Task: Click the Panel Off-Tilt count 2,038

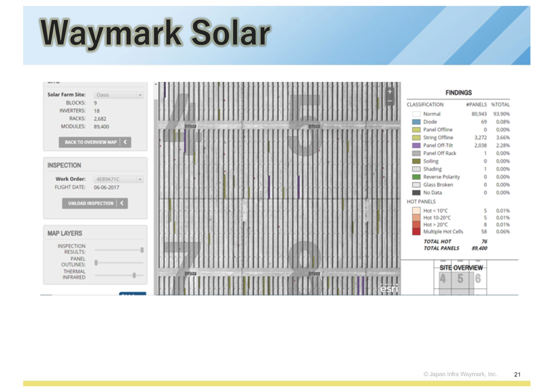Action: pyautogui.click(x=481, y=145)
